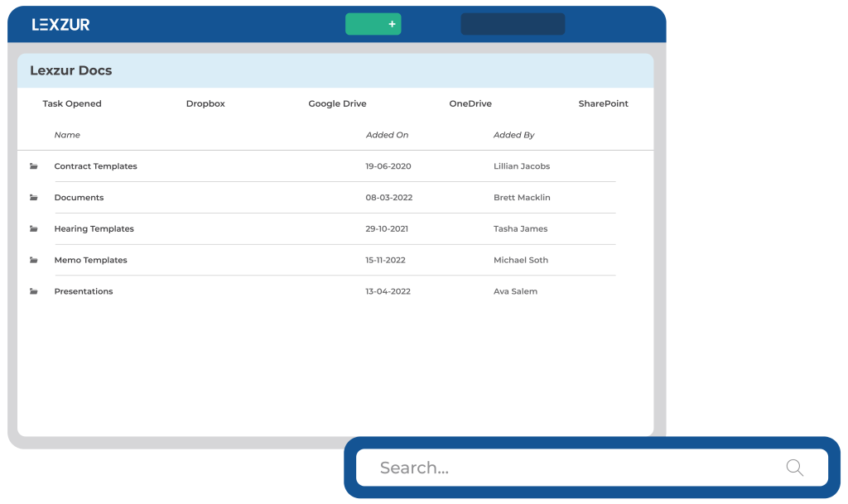The width and height of the screenshot is (848, 504).
Task: Open the Dropbox tab
Action: point(205,104)
